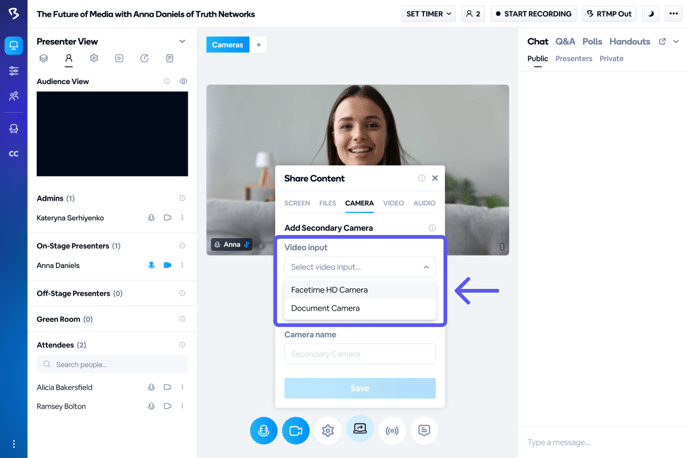Toggle Kateryna Serhiyenko's microphone
This screenshot has height=458, width=688.
[x=151, y=218]
